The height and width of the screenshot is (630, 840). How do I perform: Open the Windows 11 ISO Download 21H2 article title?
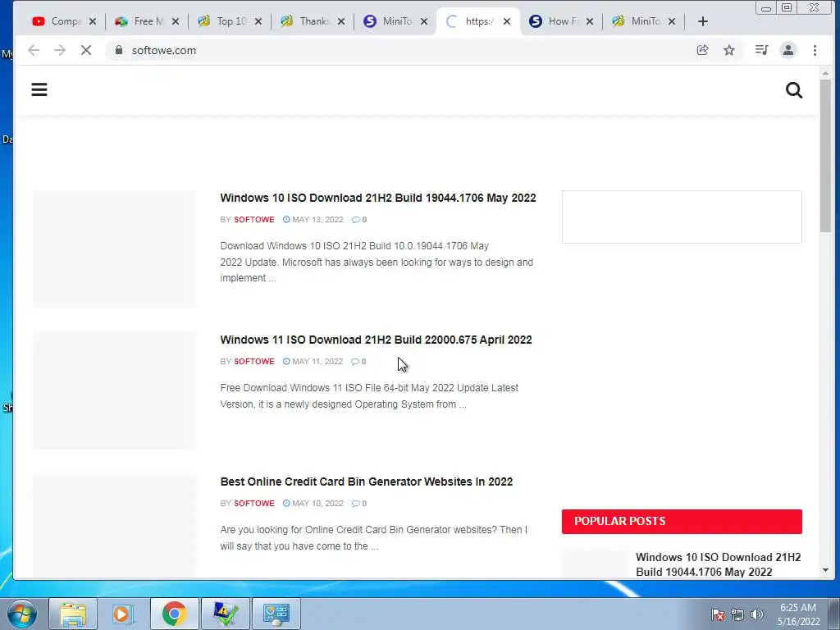(376, 340)
